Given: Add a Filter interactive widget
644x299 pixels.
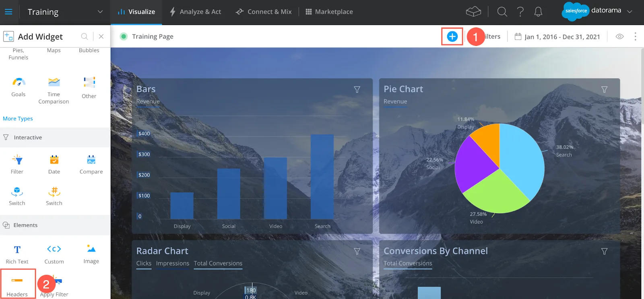Looking at the screenshot, I should coord(17,164).
